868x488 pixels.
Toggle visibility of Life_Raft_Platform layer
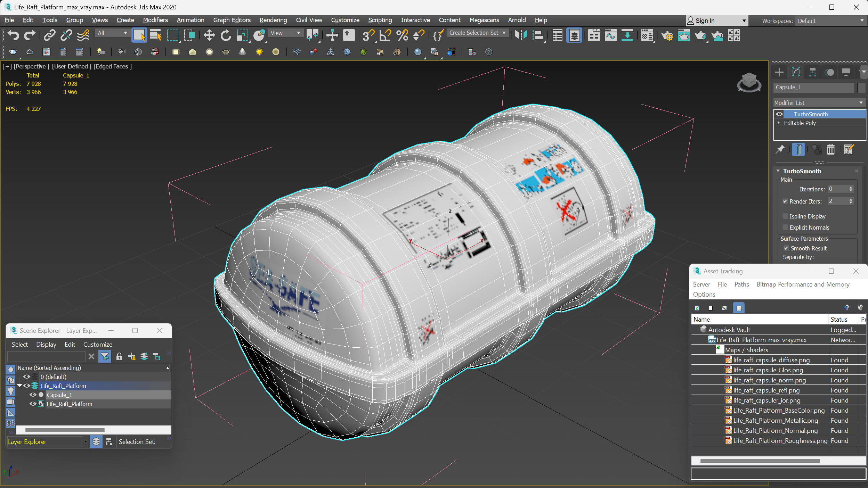(x=26, y=386)
